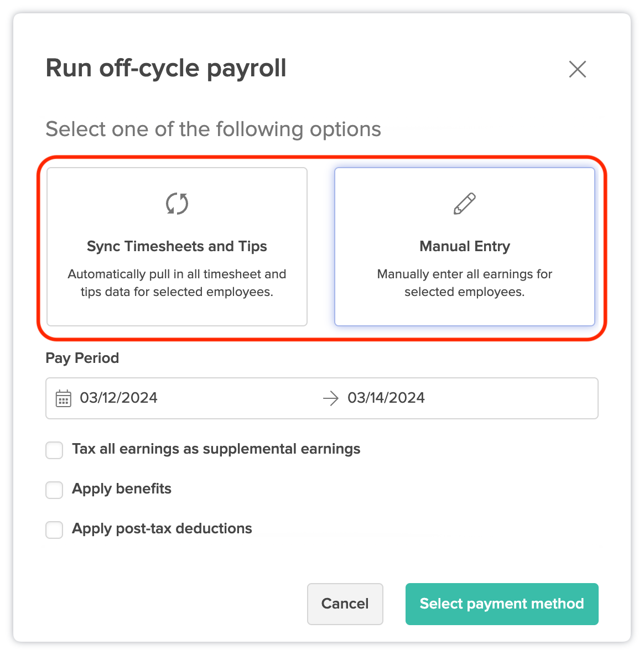Screen dimensions: 644x655
Task: Enable Apply post-tax deductions
Action: click(54, 529)
